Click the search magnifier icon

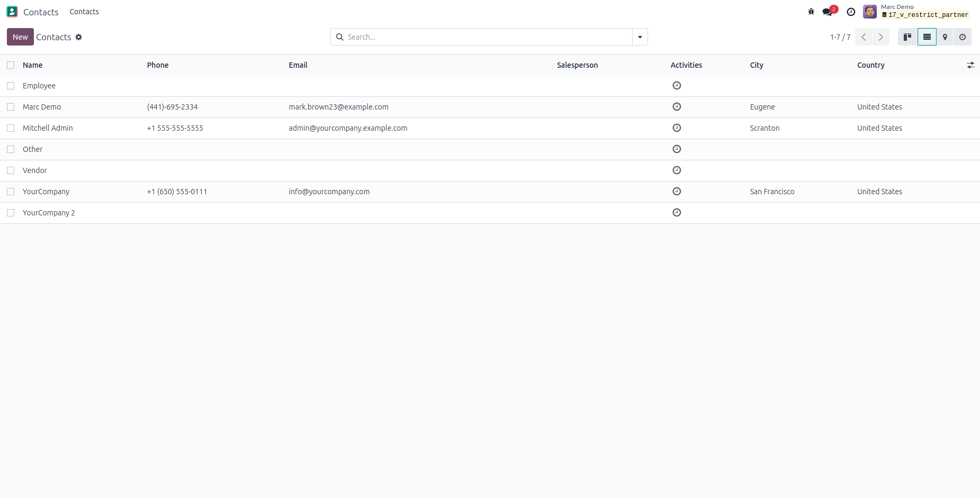(340, 37)
